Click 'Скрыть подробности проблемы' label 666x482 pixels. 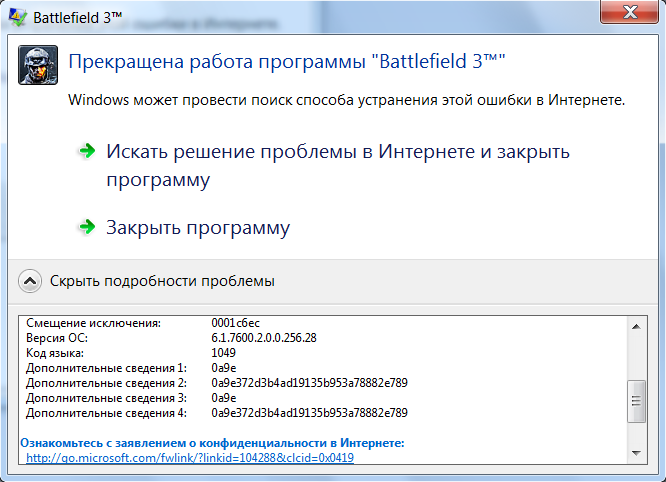(x=162, y=281)
